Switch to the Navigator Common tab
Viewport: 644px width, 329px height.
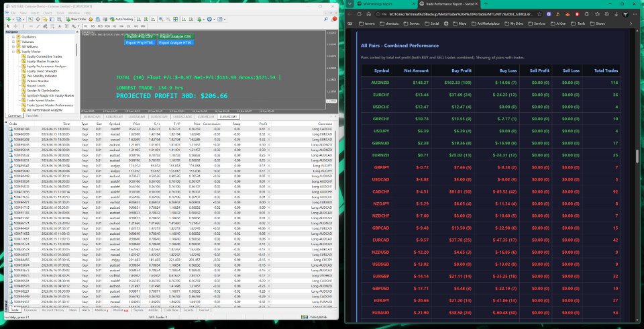click(14, 116)
